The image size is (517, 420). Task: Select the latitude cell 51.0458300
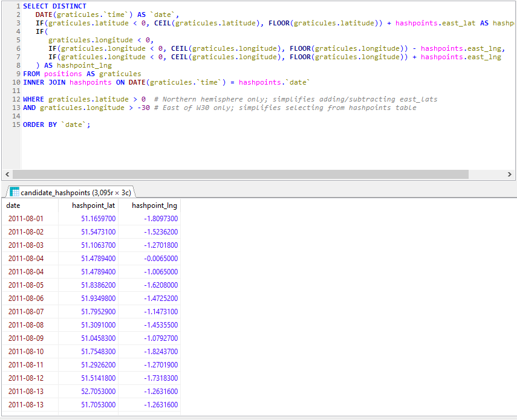pyautogui.click(x=98, y=338)
